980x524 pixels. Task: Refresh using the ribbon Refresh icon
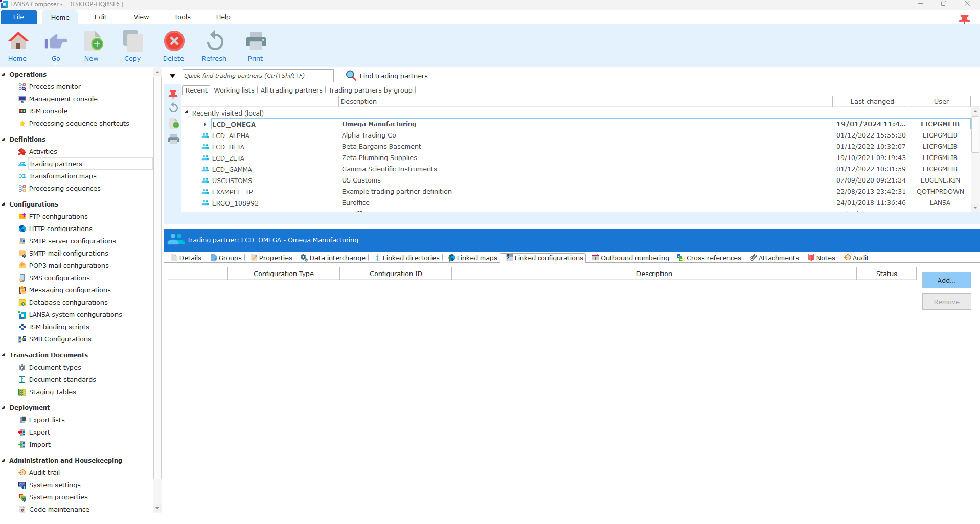coord(215,41)
